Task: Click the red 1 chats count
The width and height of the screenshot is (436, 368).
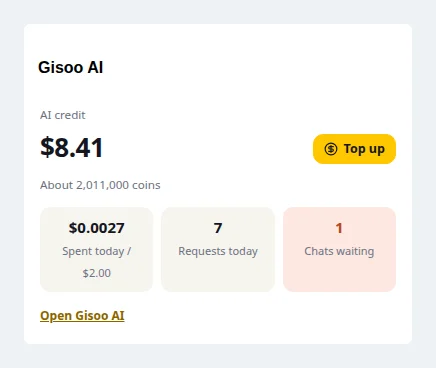Action: [x=339, y=228]
